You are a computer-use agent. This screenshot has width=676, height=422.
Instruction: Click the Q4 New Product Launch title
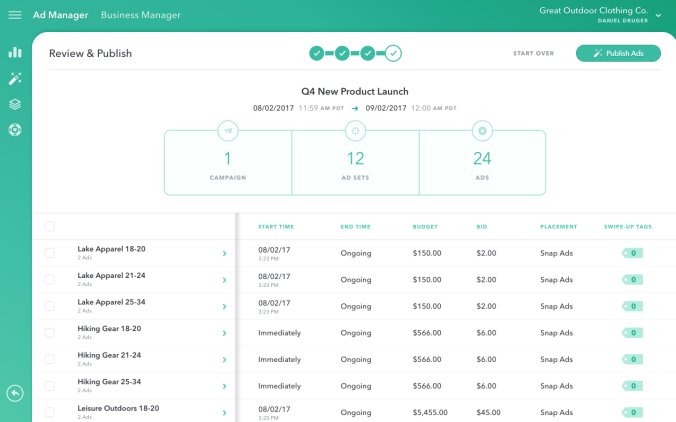point(355,91)
